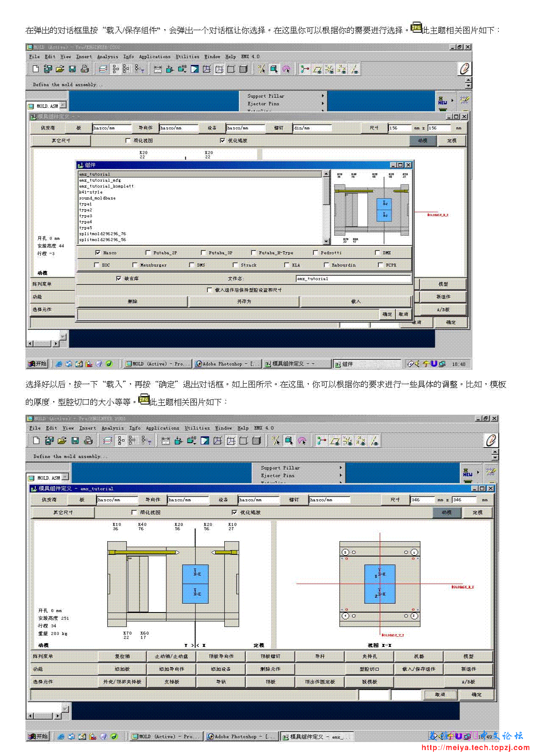Open Analysis menu in lower screenshot
Screen dimensions: 534x756
(113, 428)
